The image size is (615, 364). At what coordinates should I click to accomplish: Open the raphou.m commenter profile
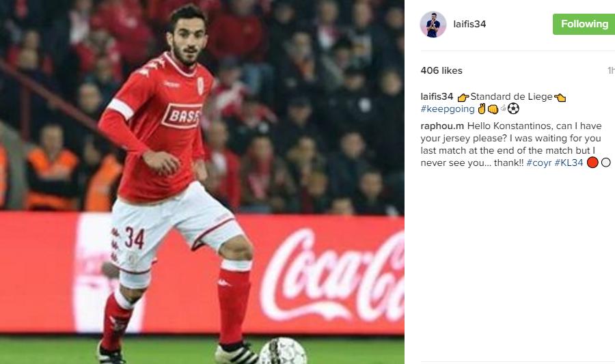click(x=442, y=126)
